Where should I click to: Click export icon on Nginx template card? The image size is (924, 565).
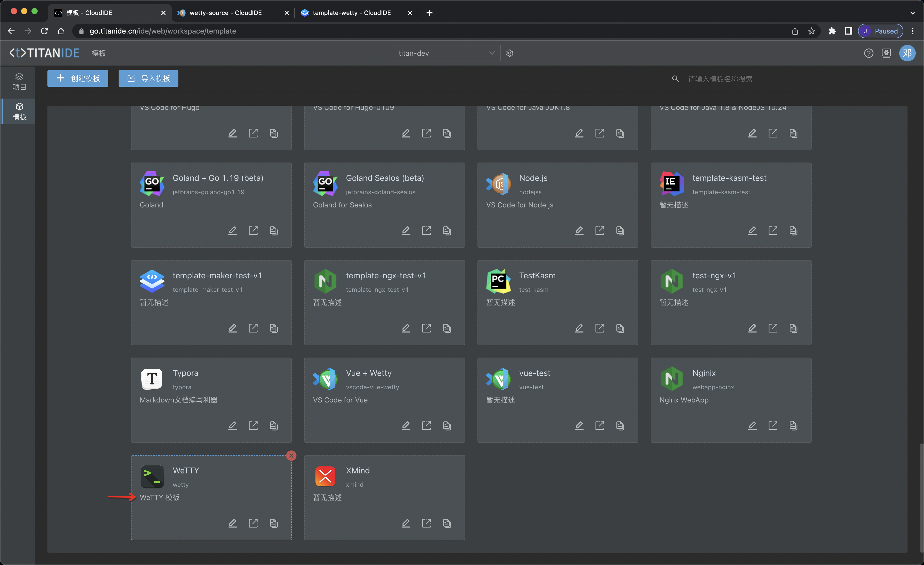pos(773,425)
